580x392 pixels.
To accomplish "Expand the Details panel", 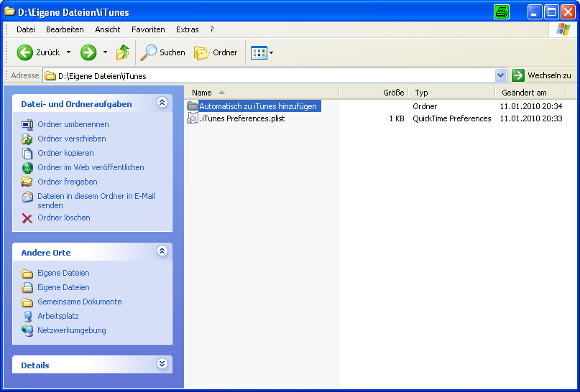I will coord(162,364).
